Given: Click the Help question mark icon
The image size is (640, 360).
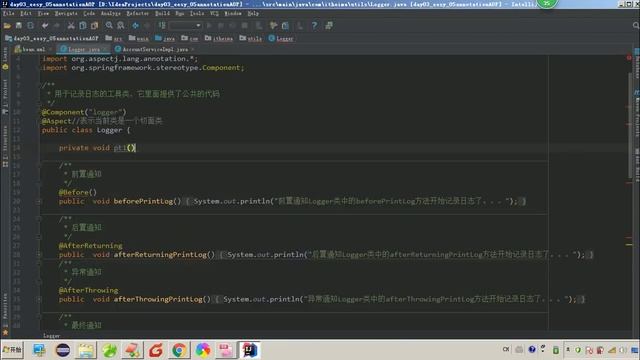Looking at the screenshot, I should click(314, 25).
